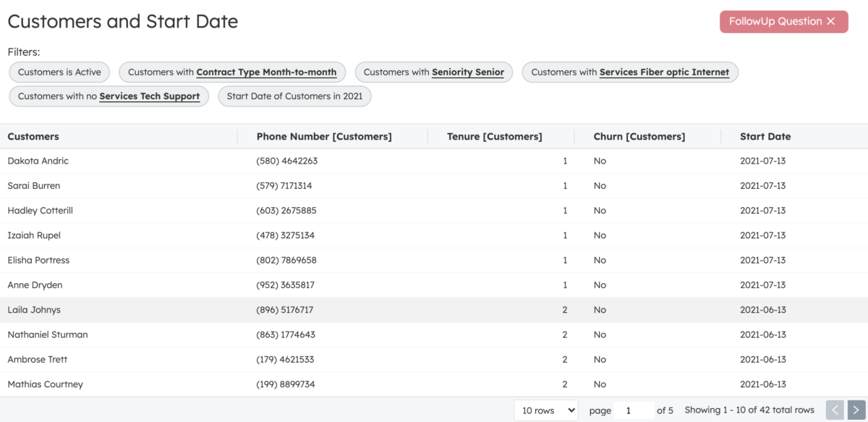This screenshot has height=422, width=868.
Task: Go to next page arrow
Action: (856, 410)
